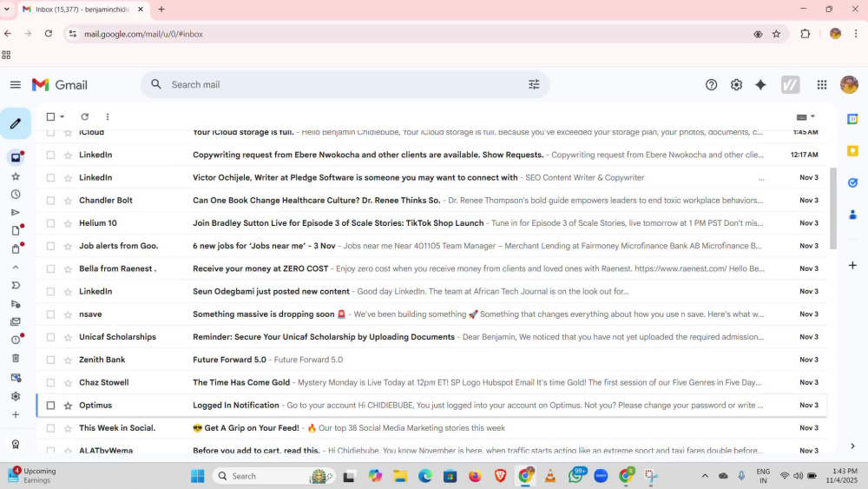Check the Zenith Bank email row
868x489 pixels.
tap(50, 360)
